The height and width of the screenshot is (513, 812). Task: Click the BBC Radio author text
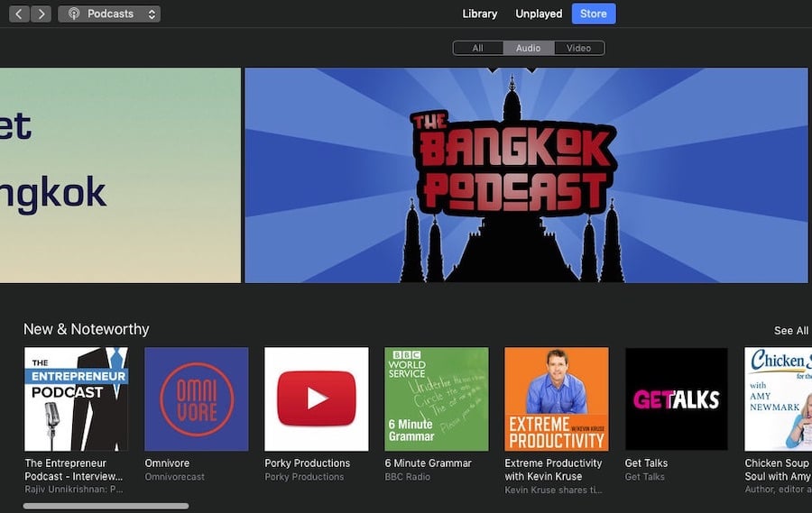[x=407, y=477]
